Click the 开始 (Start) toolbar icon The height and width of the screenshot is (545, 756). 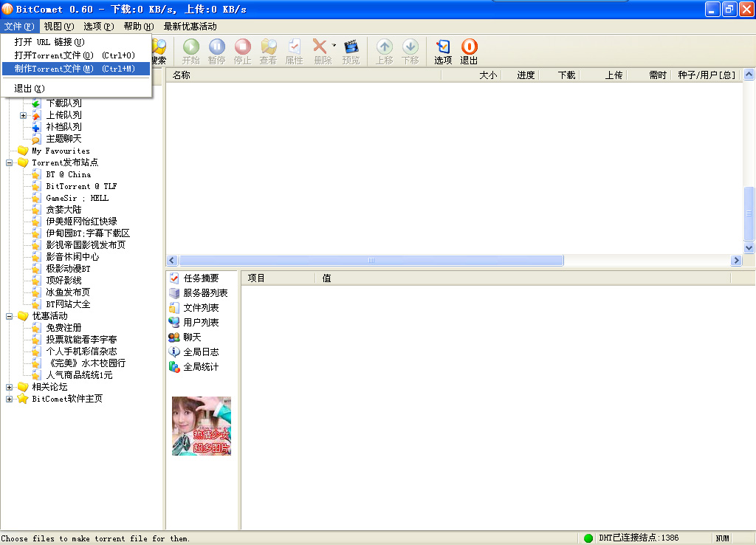click(191, 52)
